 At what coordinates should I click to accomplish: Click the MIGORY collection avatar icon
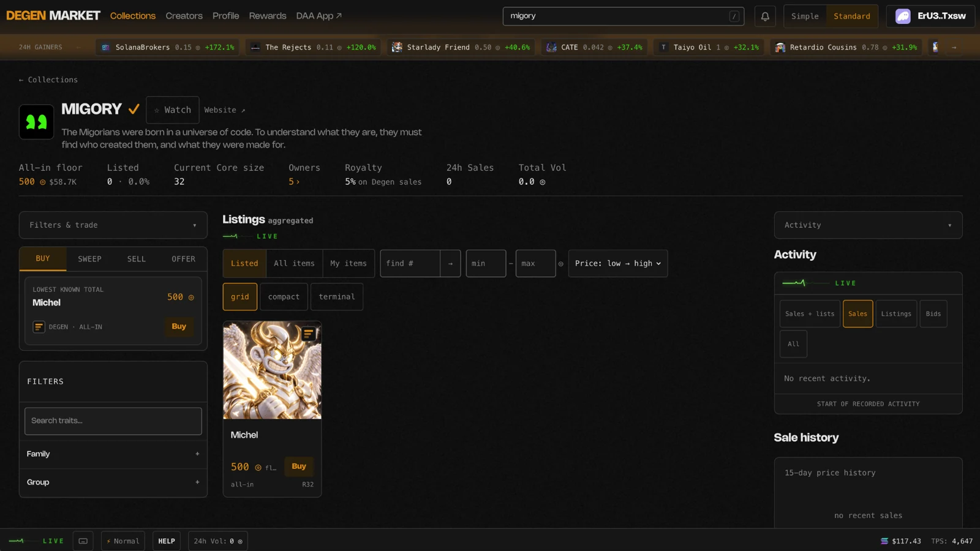(x=36, y=122)
